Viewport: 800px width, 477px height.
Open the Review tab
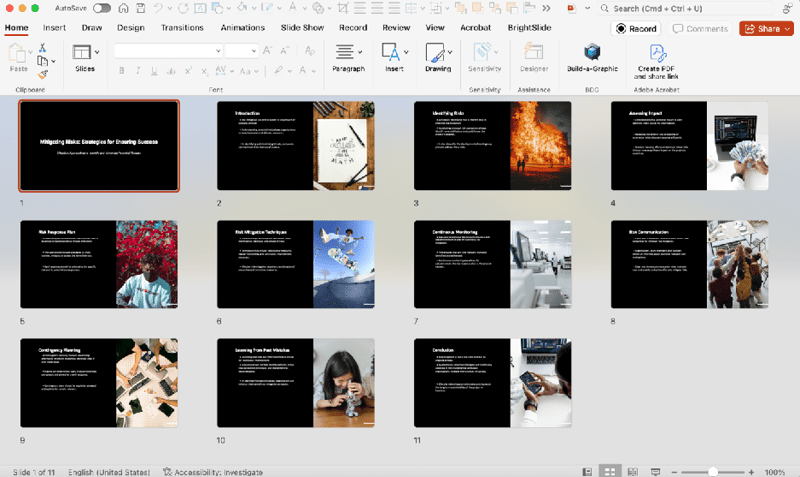[x=396, y=28]
